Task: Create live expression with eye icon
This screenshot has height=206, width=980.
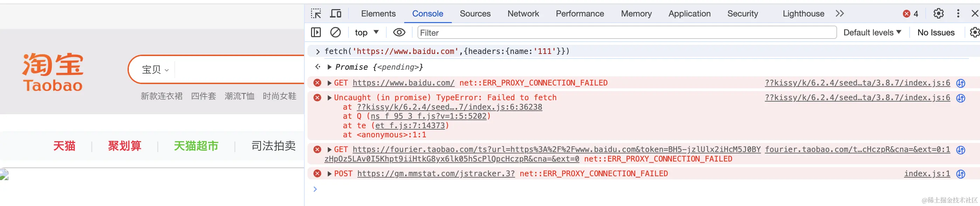Action: click(x=399, y=32)
